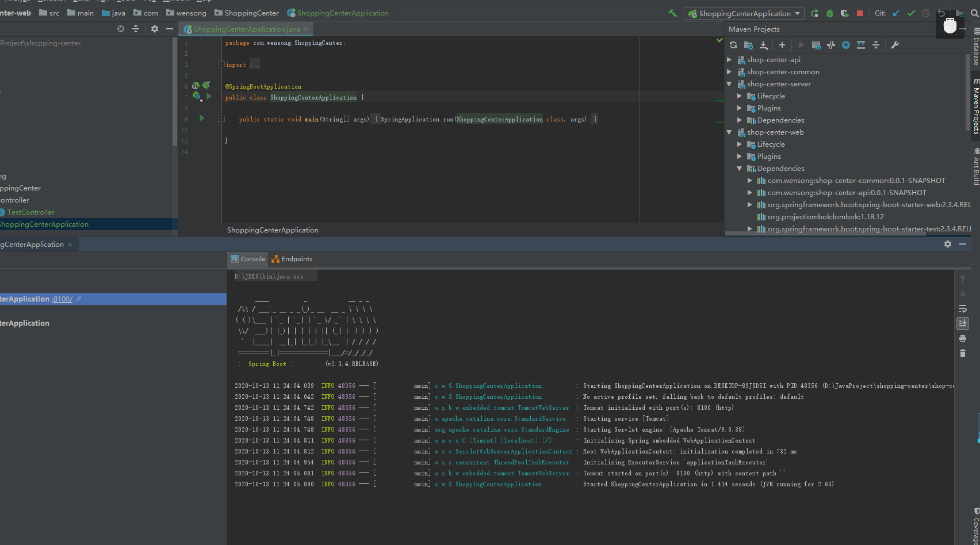Rerun the ShoppingCenterApplication with the green rerun icon
Screen dimensions: 980x545
[814, 13]
